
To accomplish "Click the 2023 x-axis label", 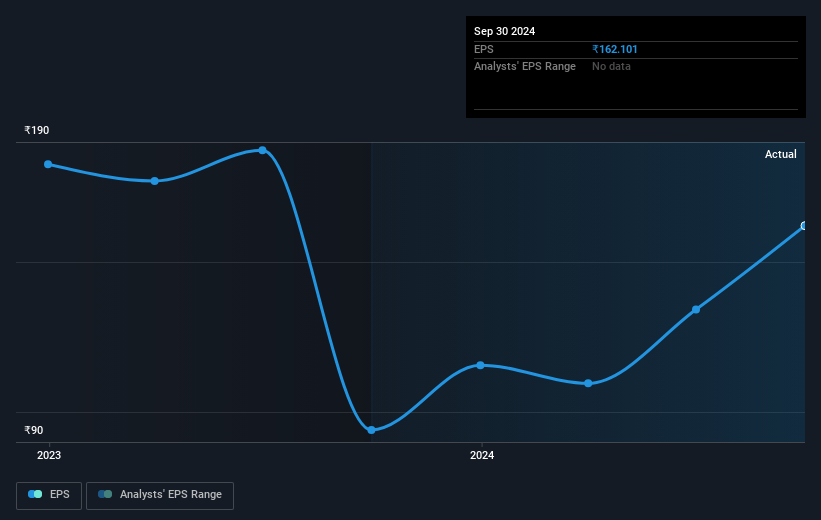I will pos(49,455).
